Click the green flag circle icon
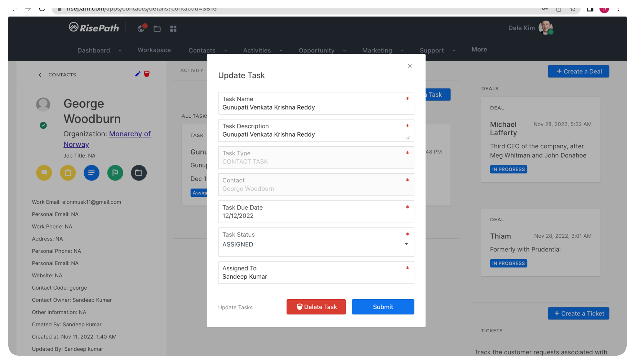 (115, 173)
